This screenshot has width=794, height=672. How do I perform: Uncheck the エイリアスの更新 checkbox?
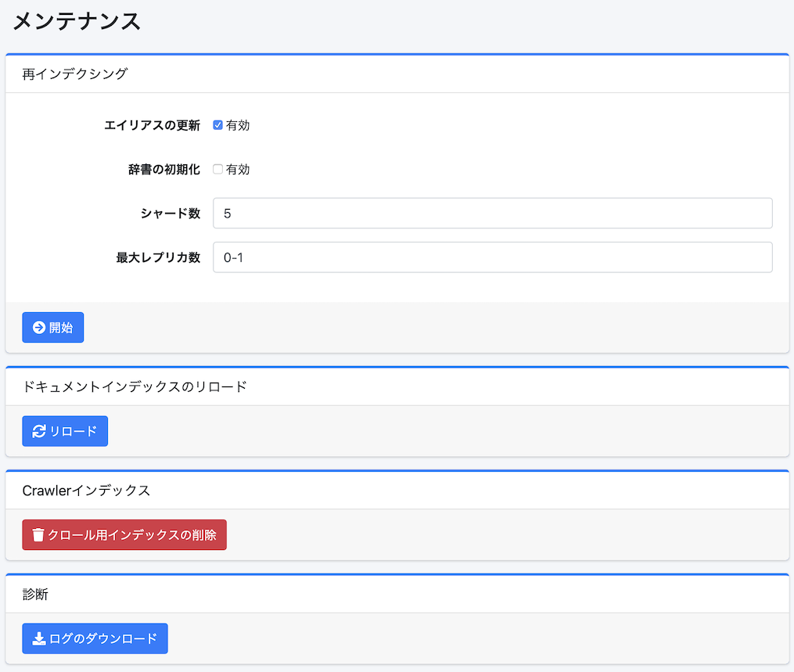coord(218,125)
